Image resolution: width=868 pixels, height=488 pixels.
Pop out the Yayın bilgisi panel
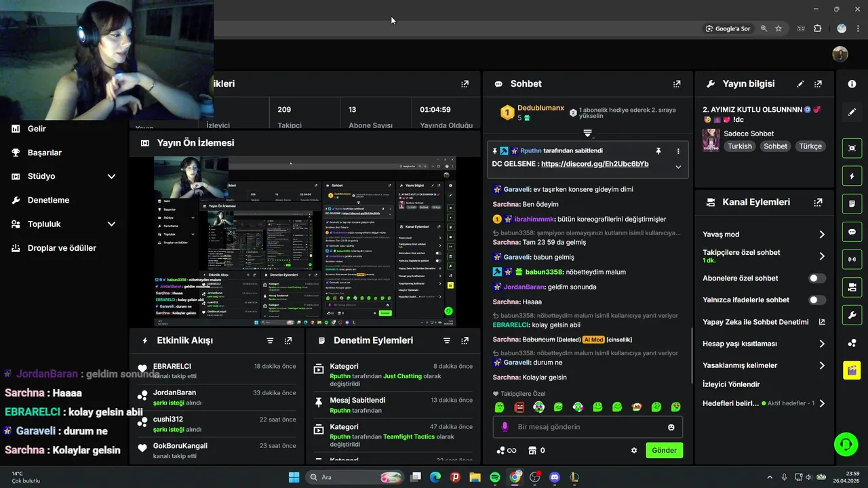point(818,84)
